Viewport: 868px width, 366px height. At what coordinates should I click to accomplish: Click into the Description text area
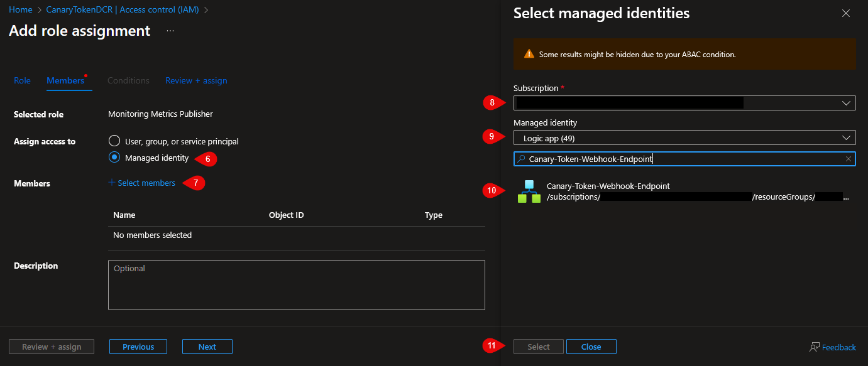point(297,285)
